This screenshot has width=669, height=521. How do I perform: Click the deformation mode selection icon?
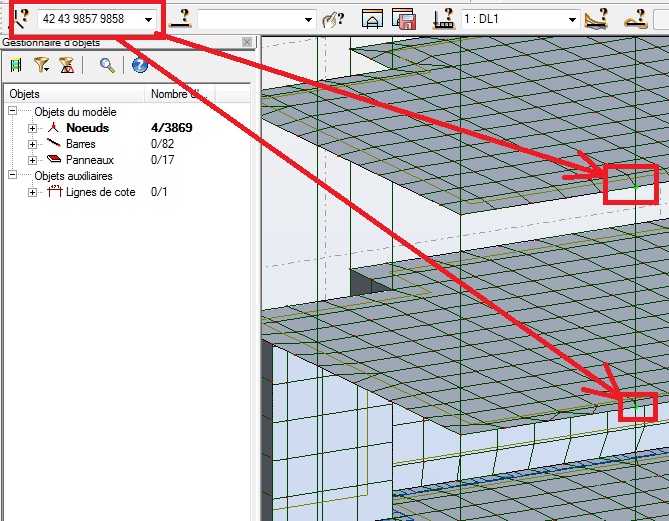(x=596, y=19)
